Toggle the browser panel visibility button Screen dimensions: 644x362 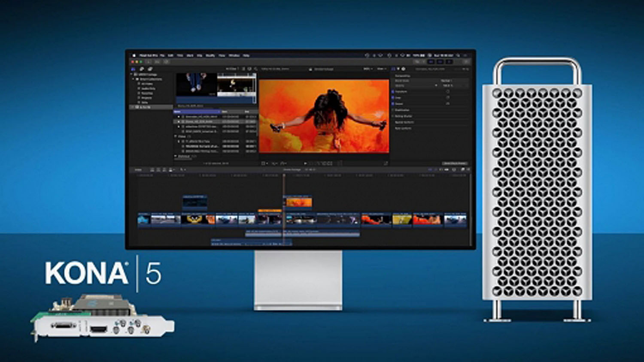click(x=431, y=62)
